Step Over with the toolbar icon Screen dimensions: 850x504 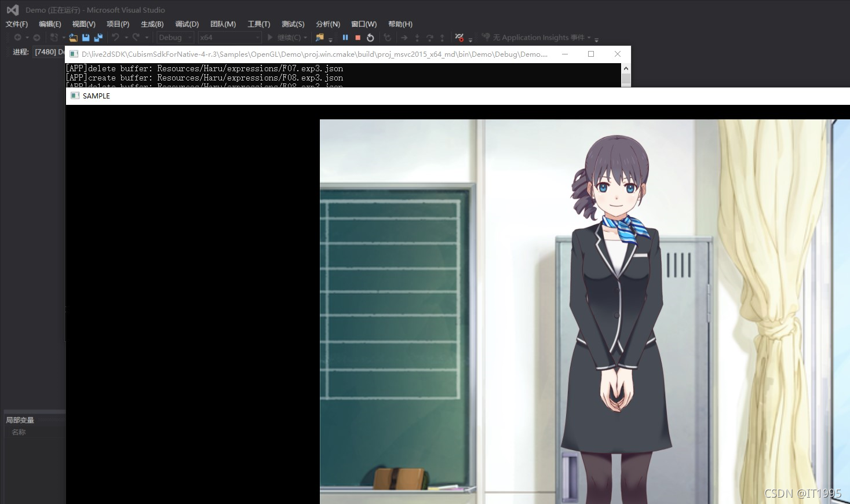(430, 38)
